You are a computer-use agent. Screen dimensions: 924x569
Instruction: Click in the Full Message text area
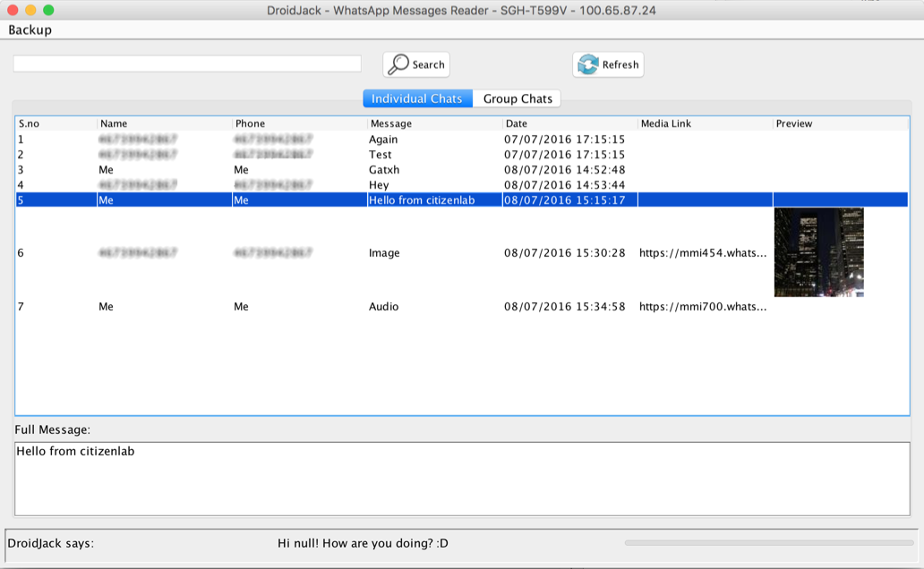click(x=462, y=479)
